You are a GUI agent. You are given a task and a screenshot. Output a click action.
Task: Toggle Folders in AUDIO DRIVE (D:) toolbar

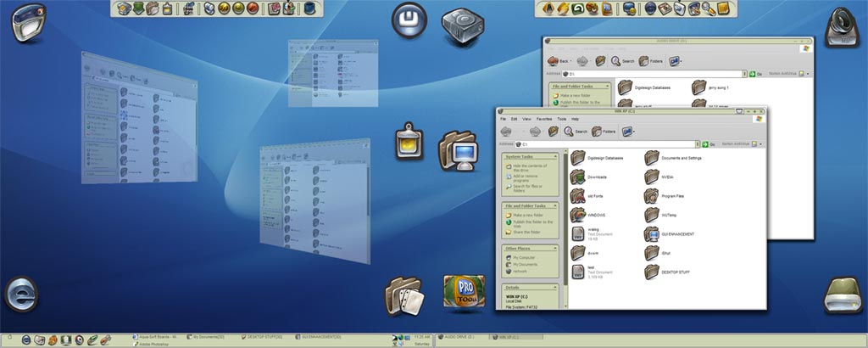point(650,61)
